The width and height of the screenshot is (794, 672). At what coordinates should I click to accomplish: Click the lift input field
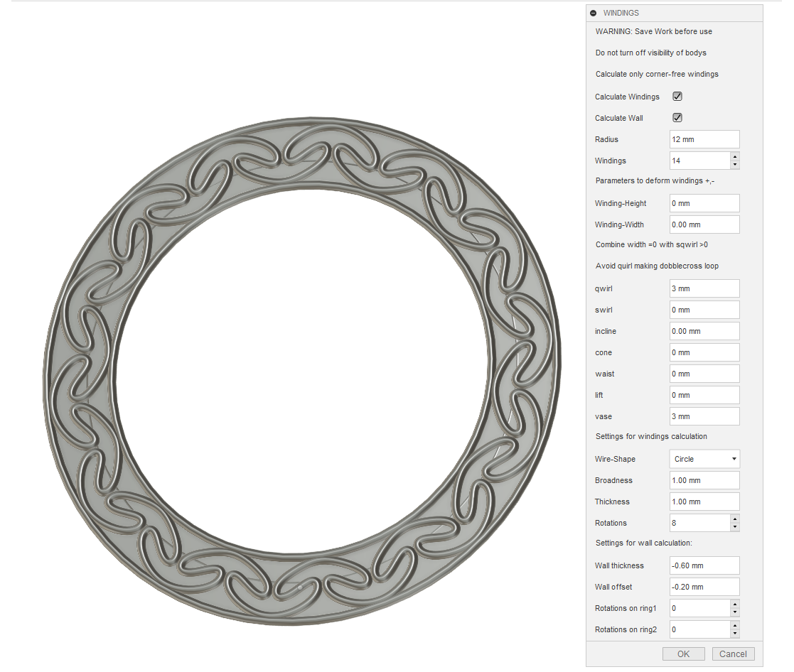click(x=704, y=395)
